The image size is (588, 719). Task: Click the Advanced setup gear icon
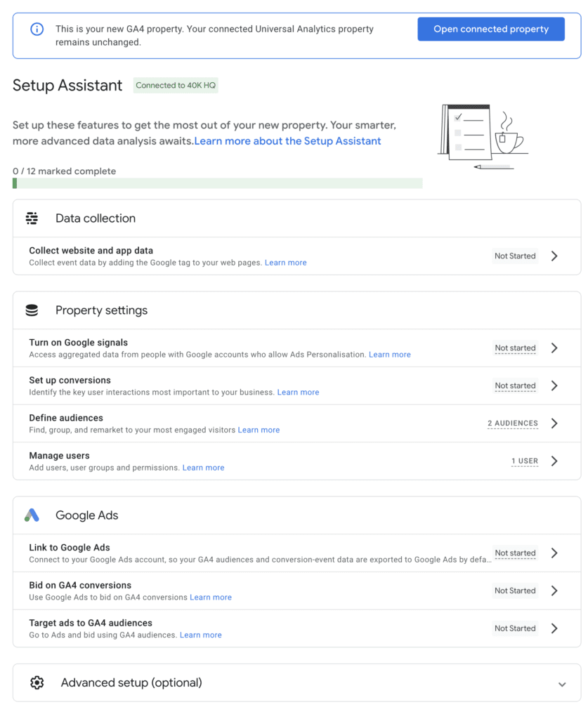(37, 682)
